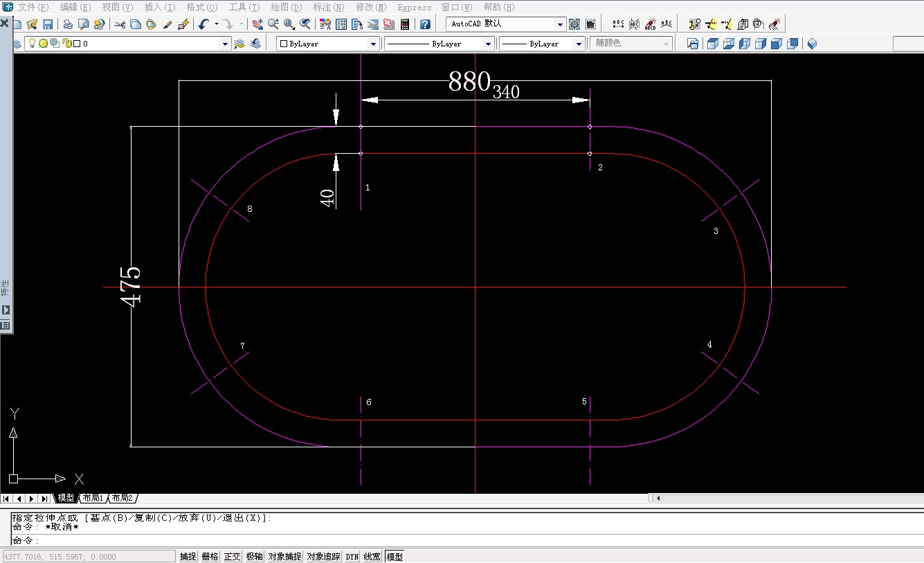Image resolution: width=924 pixels, height=563 pixels.
Task: Click the DYN dynamic input button
Action: [x=352, y=556]
